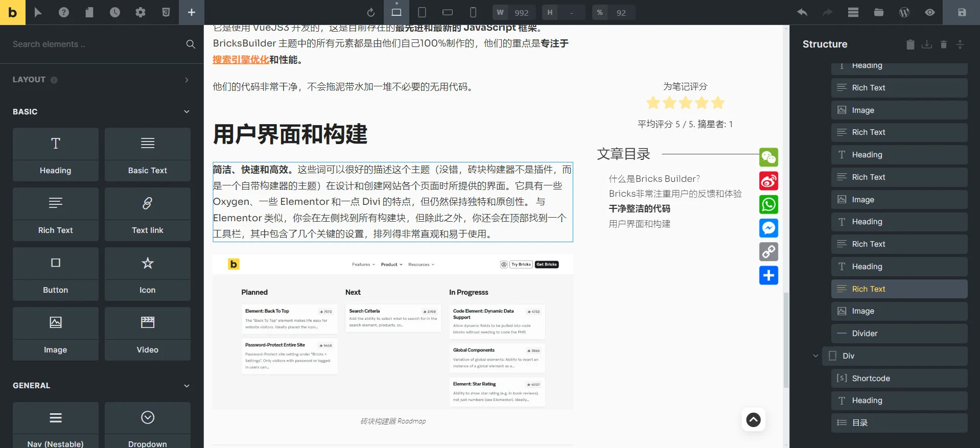
Task: Click the expand/collapse all icon in the Structure header
Action: 960,44
